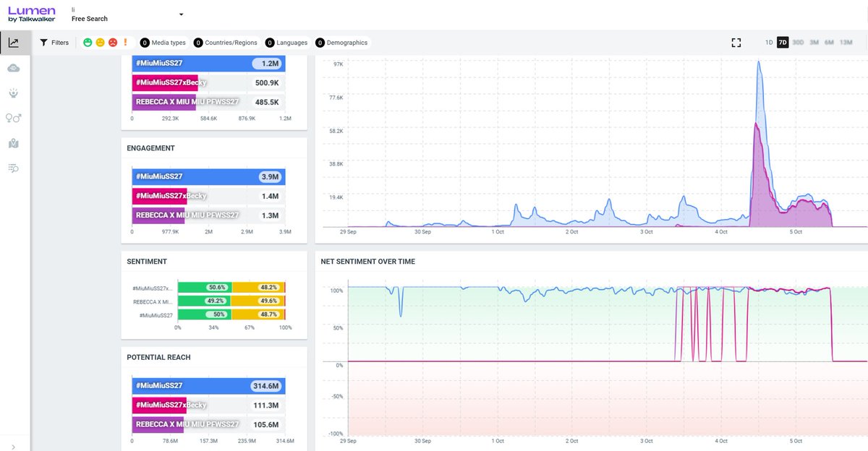Filter by negative red face sentiment
This screenshot has width=868, height=451.
pyautogui.click(x=113, y=43)
